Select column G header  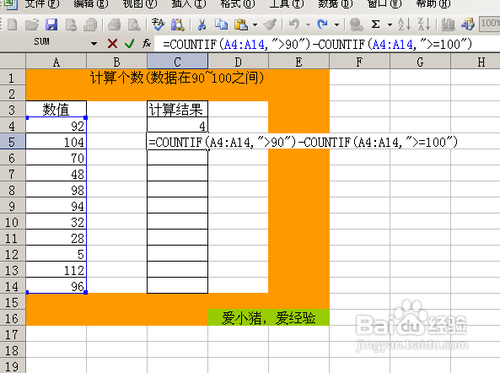coord(420,62)
